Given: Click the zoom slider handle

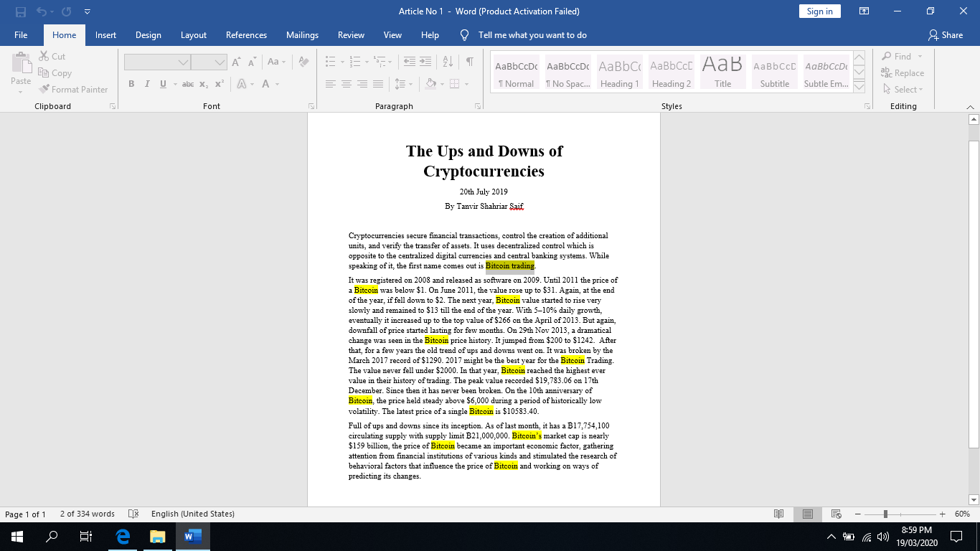Looking at the screenshot, I should (885, 514).
